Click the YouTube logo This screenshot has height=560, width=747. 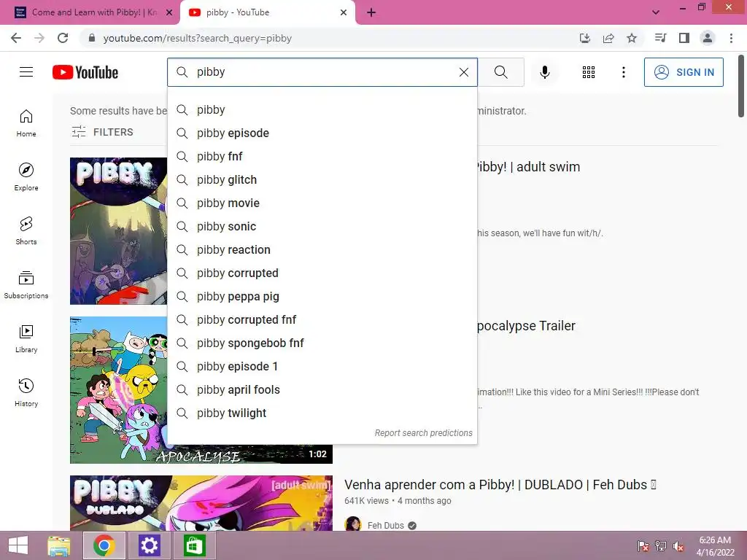(85, 72)
